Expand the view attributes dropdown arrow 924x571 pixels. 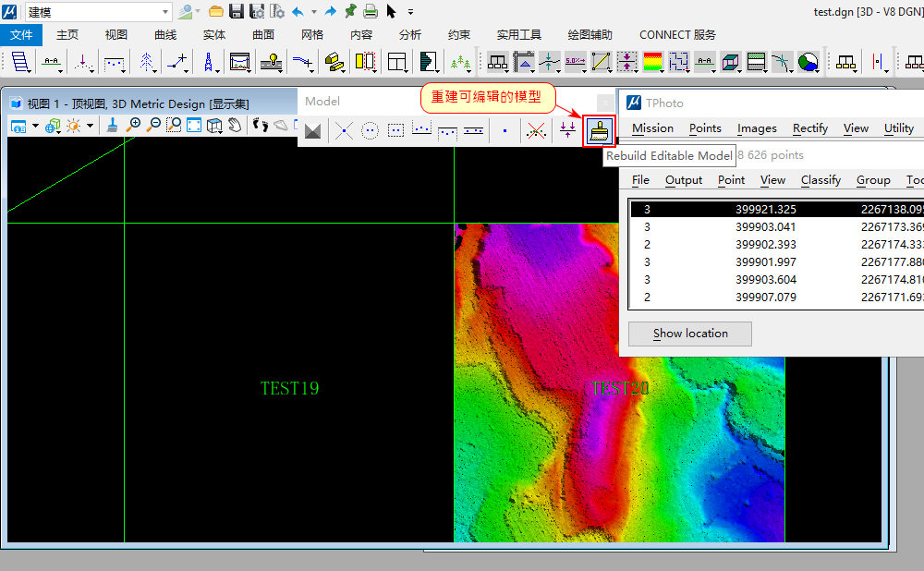coord(35,126)
